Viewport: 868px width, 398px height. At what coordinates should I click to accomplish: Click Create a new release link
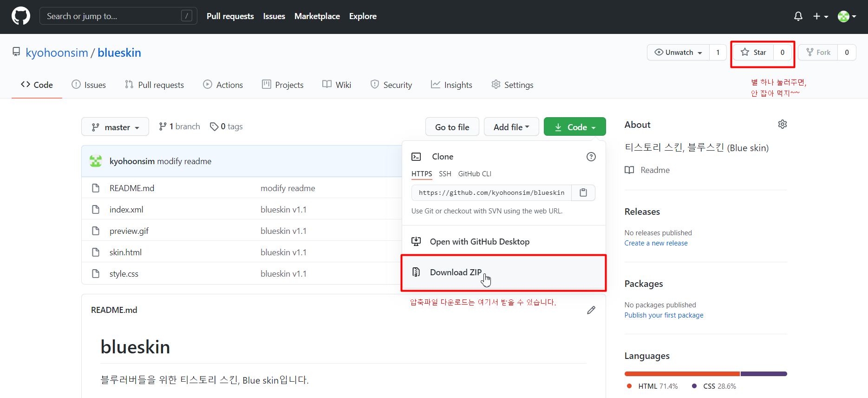[656, 243]
